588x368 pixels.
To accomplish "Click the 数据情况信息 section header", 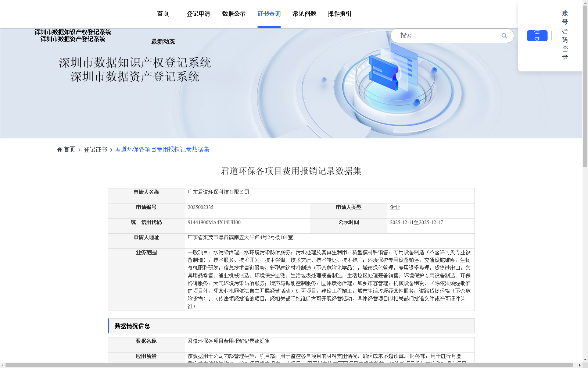I will click(x=291, y=326).
